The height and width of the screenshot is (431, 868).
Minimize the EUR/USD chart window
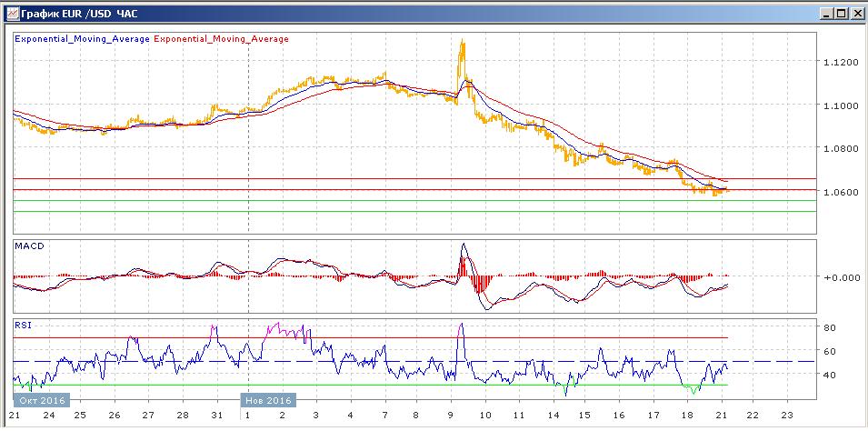point(826,13)
